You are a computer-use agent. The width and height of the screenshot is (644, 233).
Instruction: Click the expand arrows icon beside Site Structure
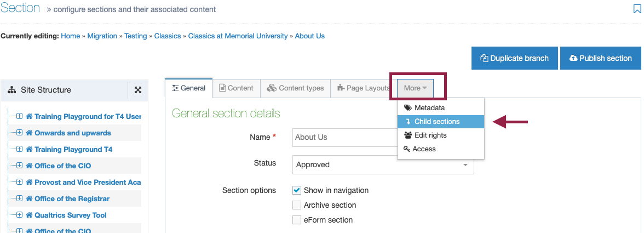click(x=138, y=90)
